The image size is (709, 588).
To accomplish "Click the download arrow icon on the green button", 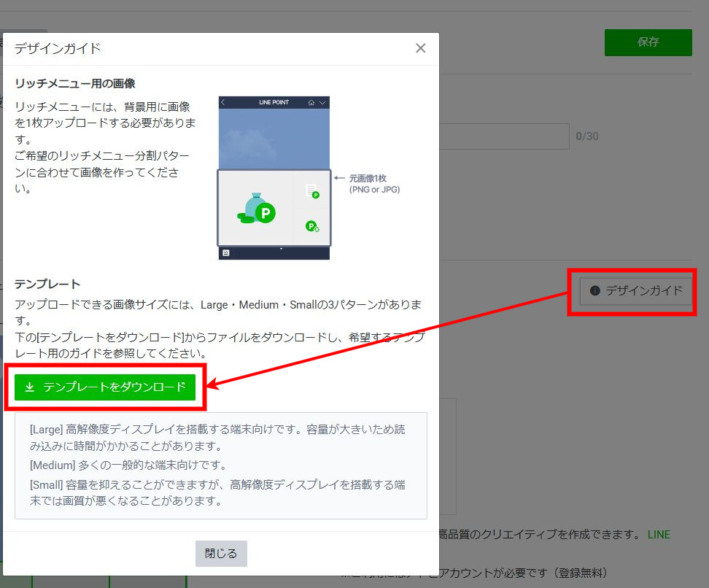I will tap(30, 387).
